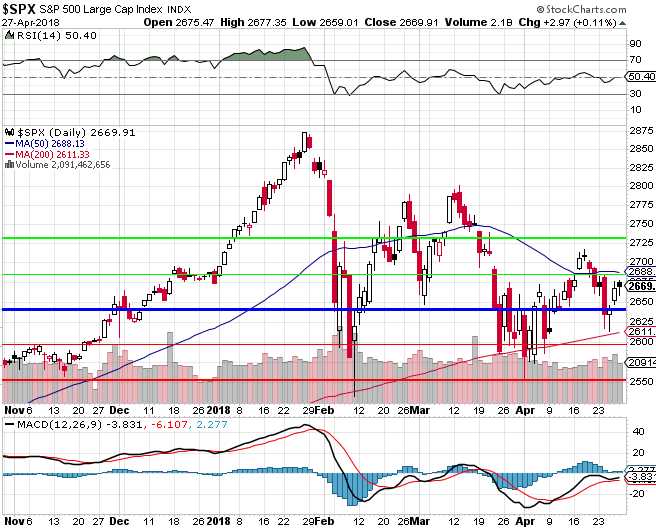Click the 2688 MA(50) value tag on axis
Image resolution: width=656 pixels, height=528 pixels.
pyautogui.click(x=640, y=271)
